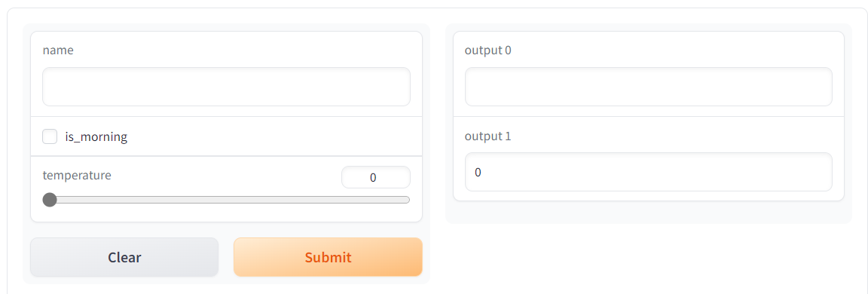Click temperature slider track at one quarter
Screen dimensions: 868x294
[135, 200]
